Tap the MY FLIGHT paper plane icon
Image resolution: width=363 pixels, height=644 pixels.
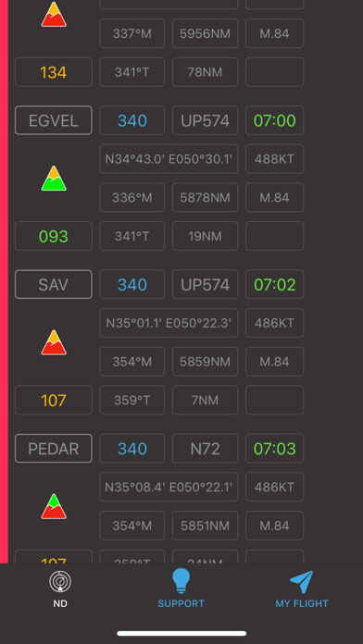(302, 582)
